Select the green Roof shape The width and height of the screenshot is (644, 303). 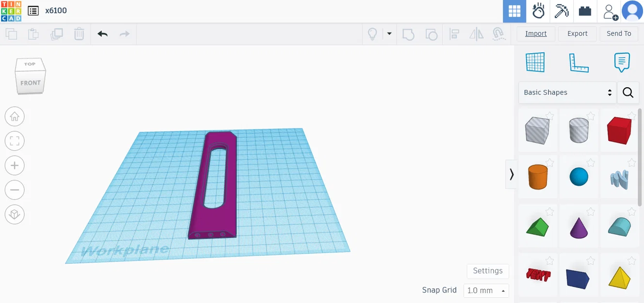537,226
